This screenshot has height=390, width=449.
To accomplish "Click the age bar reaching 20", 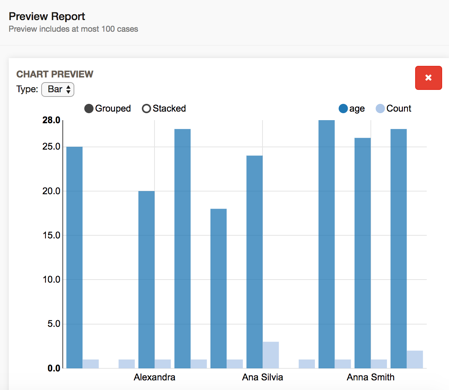I will [147, 280].
